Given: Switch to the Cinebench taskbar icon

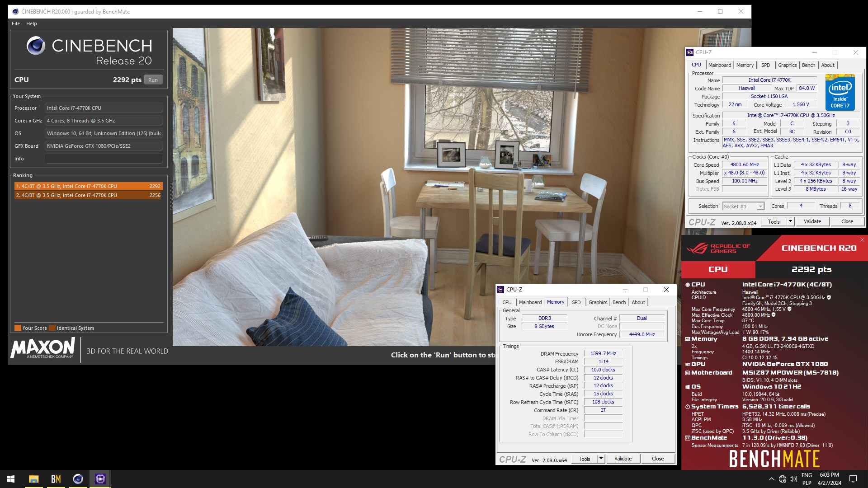Looking at the screenshot, I should pos(78,479).
